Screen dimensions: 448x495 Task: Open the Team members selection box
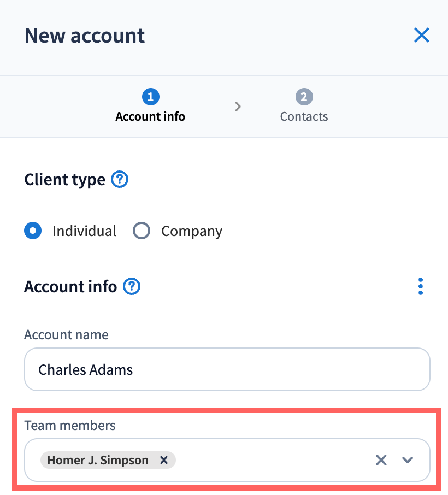273,460
